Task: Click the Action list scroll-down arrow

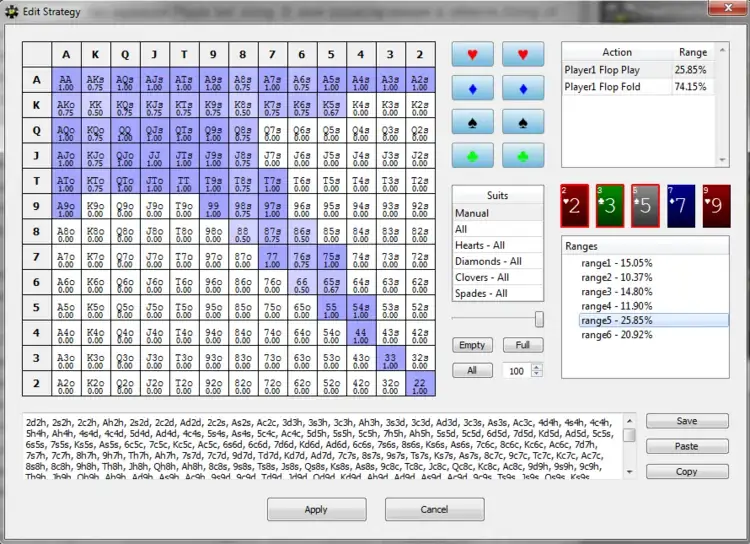Action: point(722,160)
